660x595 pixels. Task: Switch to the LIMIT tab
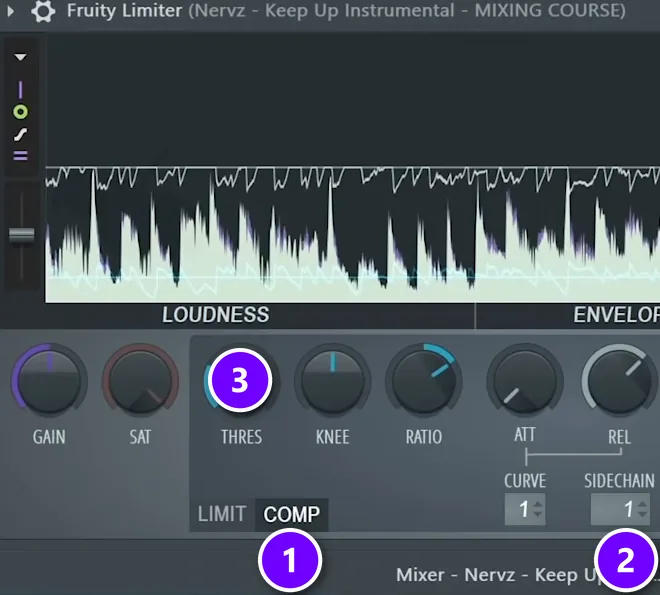(222, 514)
